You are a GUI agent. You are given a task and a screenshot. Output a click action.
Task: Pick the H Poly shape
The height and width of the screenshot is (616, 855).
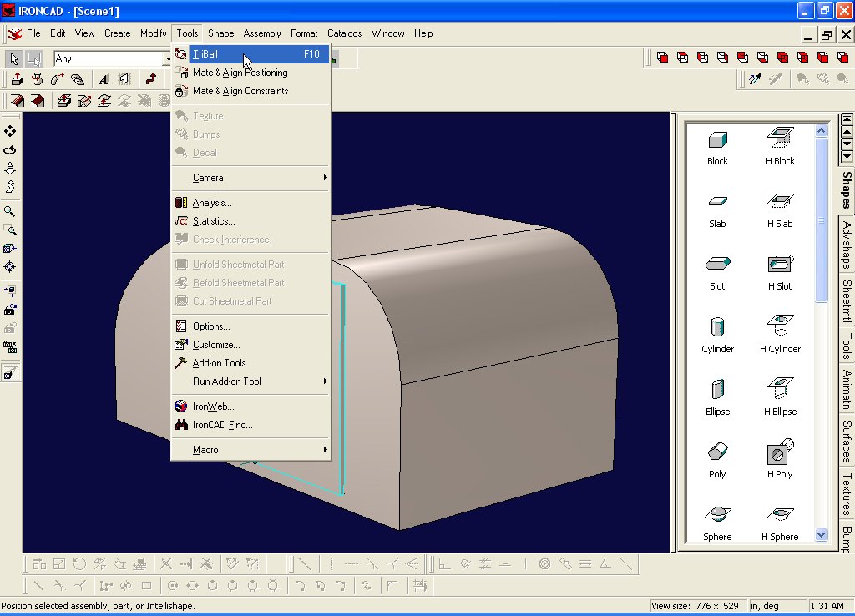pyautogui.click(x=781, y=460)
